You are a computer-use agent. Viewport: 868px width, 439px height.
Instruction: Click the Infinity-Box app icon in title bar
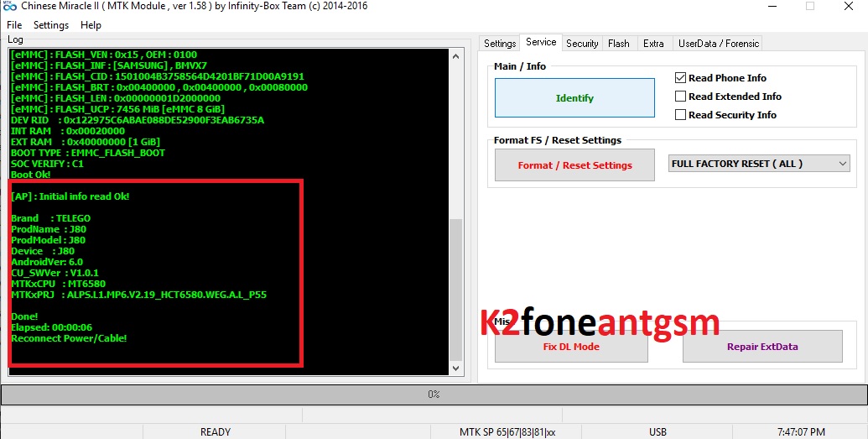pyautogui.click(x=9, y=6)
